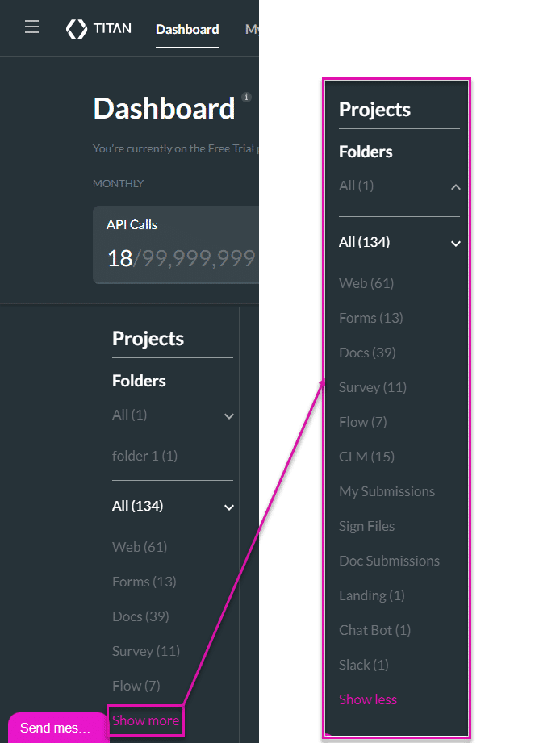The width and height of the screenshot is (560, 743).
Task: Select folder 1 (1) in Folders
Action: coord(144,456)
